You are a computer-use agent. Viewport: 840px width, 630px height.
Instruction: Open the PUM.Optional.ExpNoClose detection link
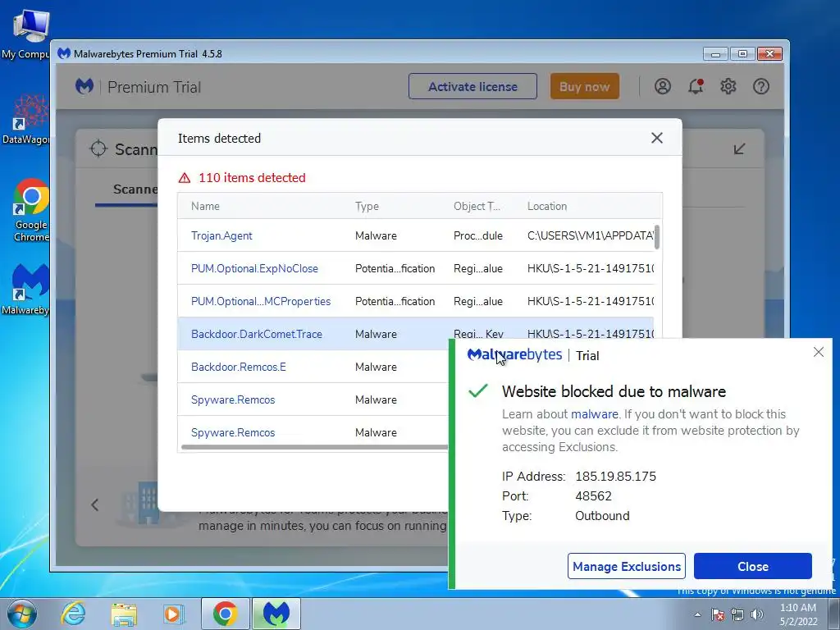254,268
